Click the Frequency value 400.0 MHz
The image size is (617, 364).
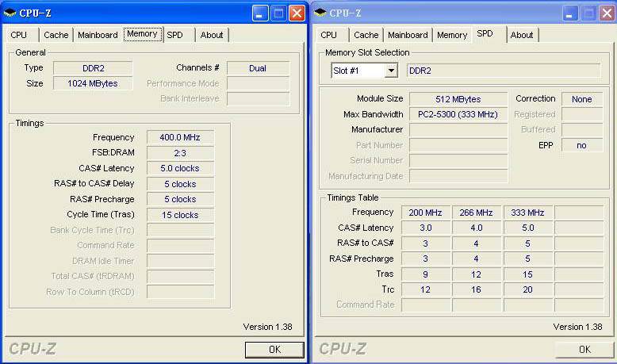[180, 137]
